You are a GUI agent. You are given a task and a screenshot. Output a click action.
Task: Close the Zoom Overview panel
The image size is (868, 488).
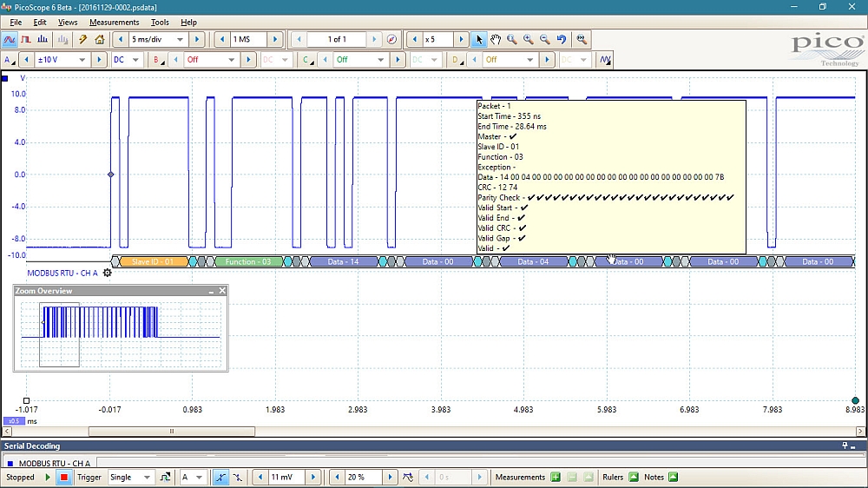222,290
